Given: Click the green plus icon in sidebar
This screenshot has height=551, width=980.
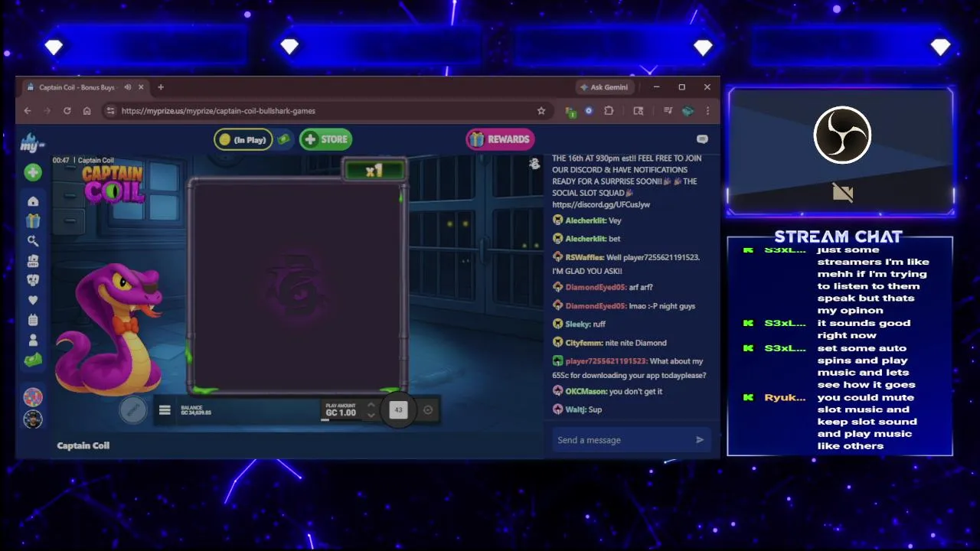Looking at the screenshot, I should click(33, 173).
